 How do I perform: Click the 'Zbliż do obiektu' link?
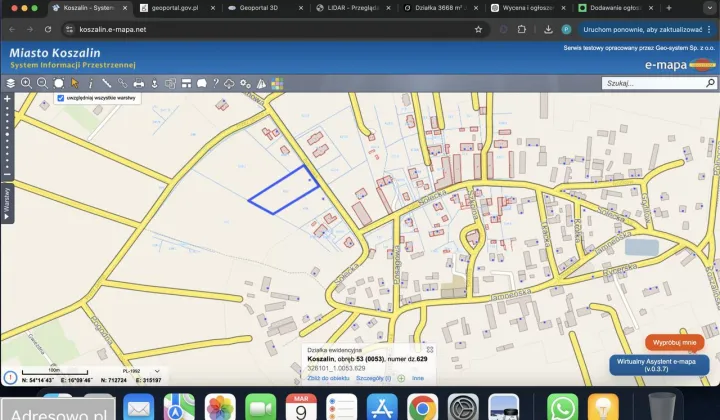tap(327, 379)
